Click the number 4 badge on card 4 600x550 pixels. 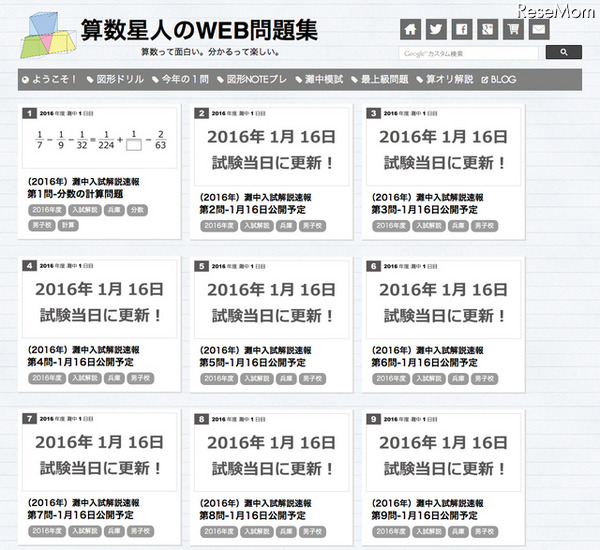pos(29,266)
